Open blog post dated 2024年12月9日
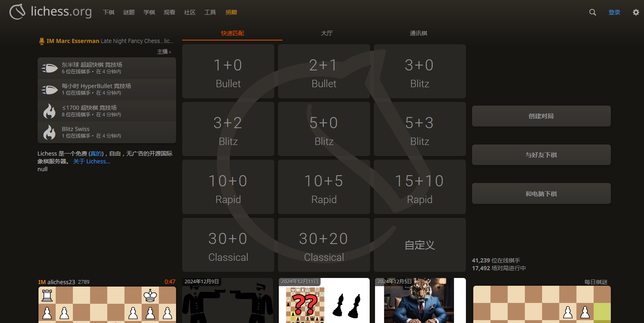 tap(228, 300)
